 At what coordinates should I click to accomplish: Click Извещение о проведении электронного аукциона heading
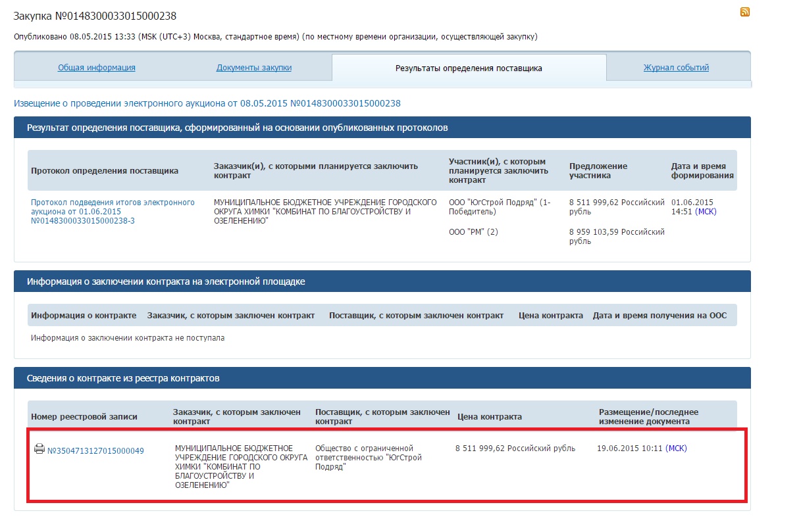207,103
